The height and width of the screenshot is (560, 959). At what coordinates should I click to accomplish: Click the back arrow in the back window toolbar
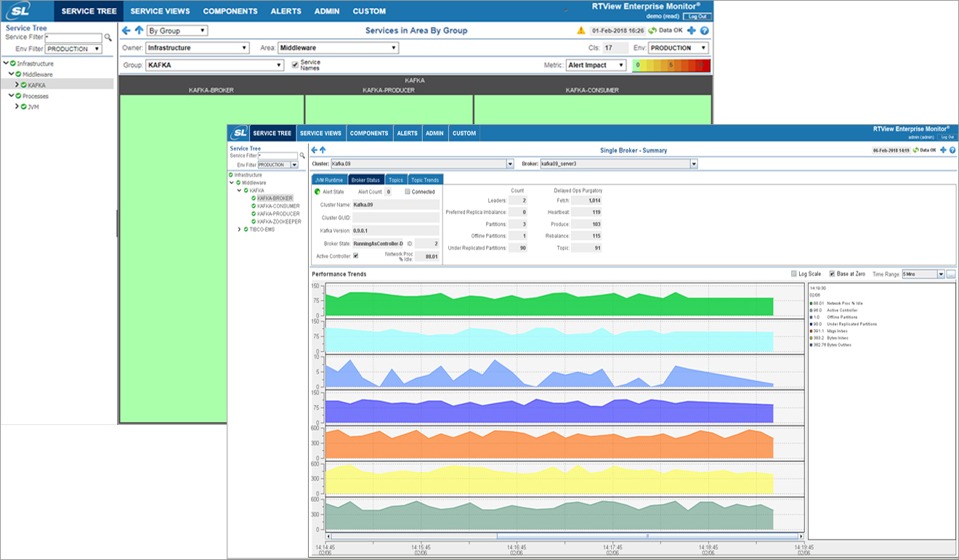126,31
